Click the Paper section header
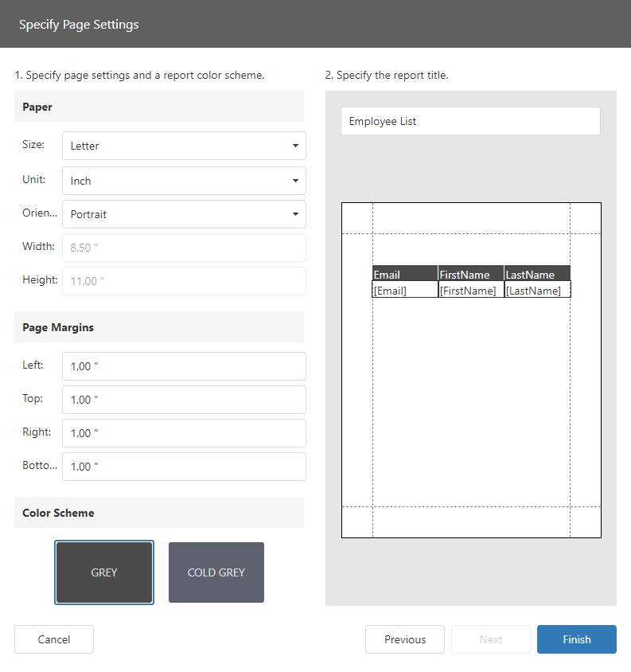This screenshot has width=631, height=672. 159,107
